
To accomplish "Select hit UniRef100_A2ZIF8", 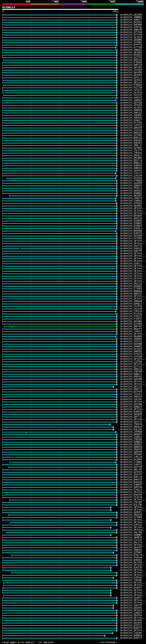I will pos(131,58).
